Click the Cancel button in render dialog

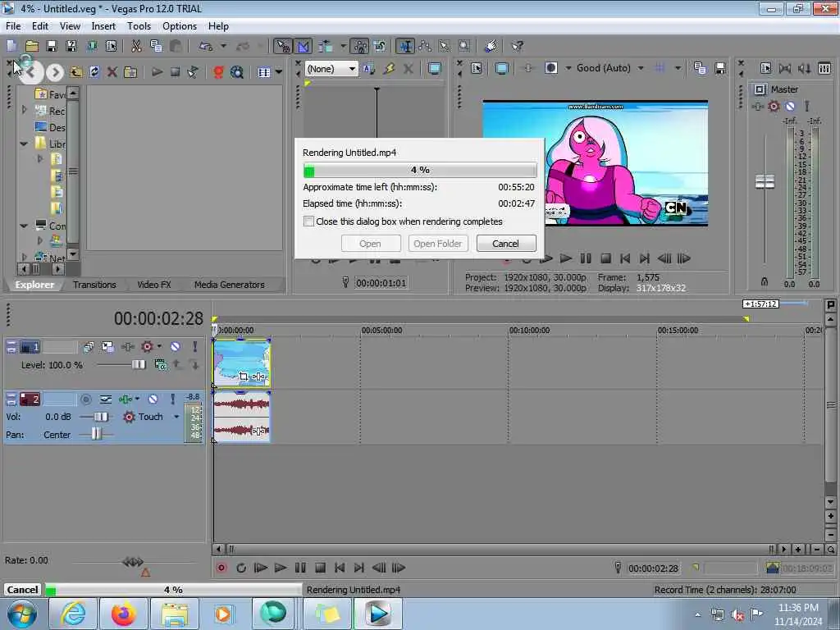pyautogui.click(x=505, y=244)
